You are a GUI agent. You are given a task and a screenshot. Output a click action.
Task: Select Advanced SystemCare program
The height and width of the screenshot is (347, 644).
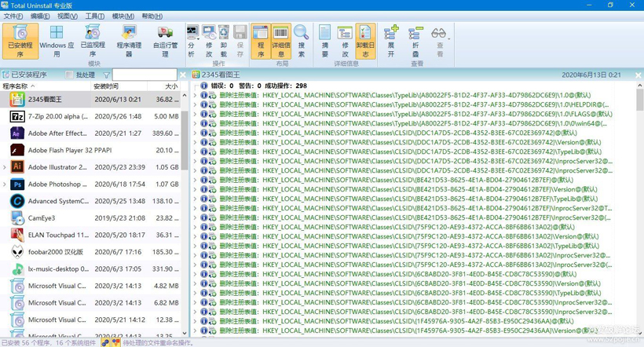[90, 201]
